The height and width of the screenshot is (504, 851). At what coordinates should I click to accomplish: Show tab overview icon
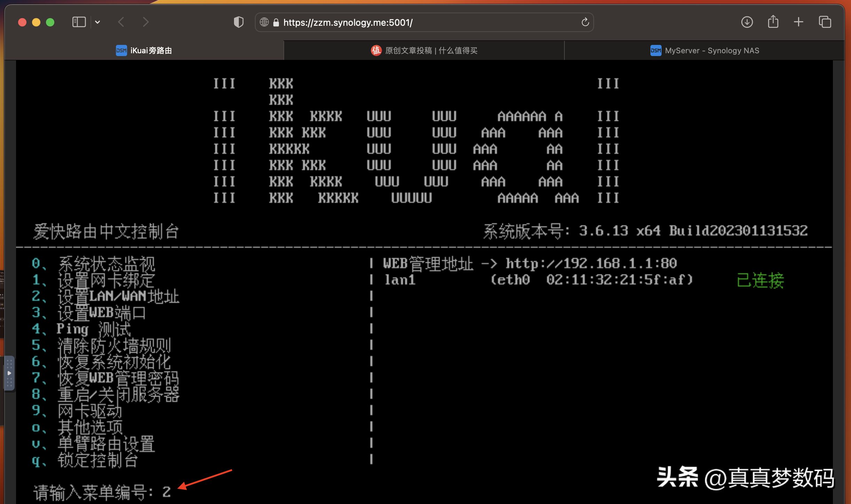[x=825, y=22]
